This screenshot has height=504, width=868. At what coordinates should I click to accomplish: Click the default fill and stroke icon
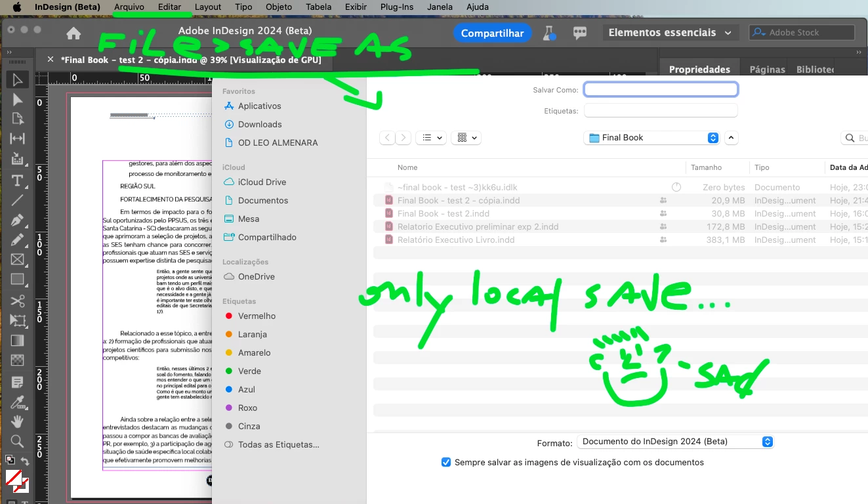pos(10,461)
